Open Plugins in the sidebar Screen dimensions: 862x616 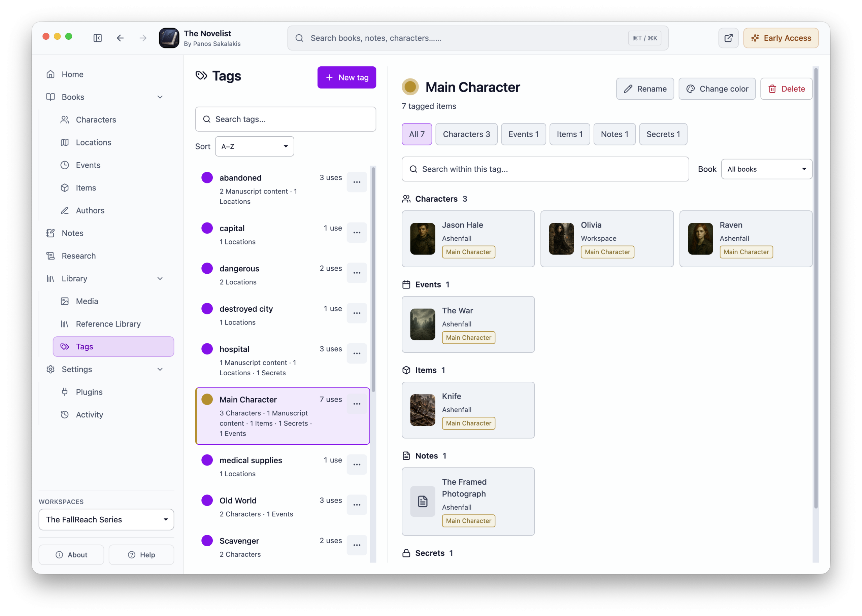tap(113, 392)
